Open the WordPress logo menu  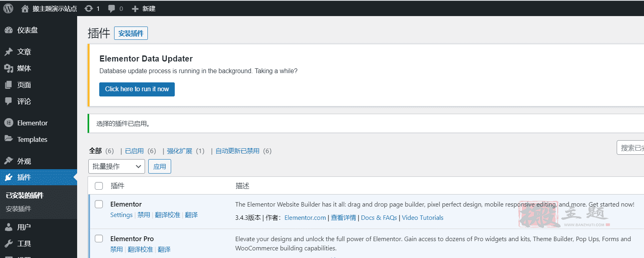pos(8,8)
